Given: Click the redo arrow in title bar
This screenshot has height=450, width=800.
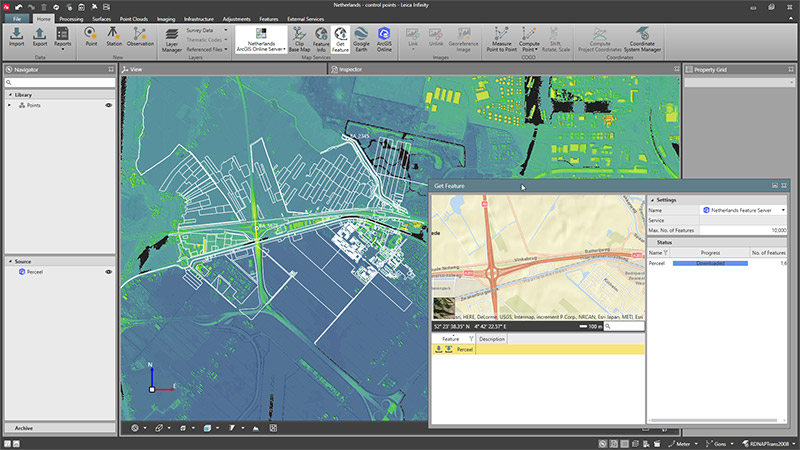Looking at the screenshot, I should click(31, 7).
